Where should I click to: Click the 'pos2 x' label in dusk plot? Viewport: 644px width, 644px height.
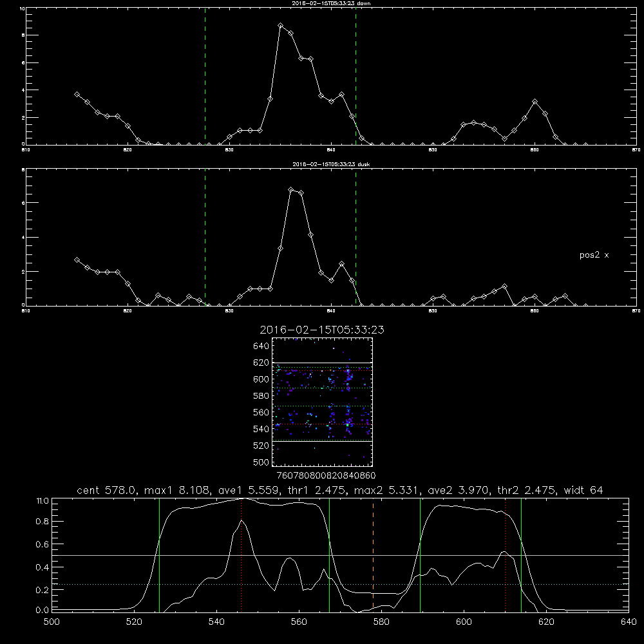[594, 255]
